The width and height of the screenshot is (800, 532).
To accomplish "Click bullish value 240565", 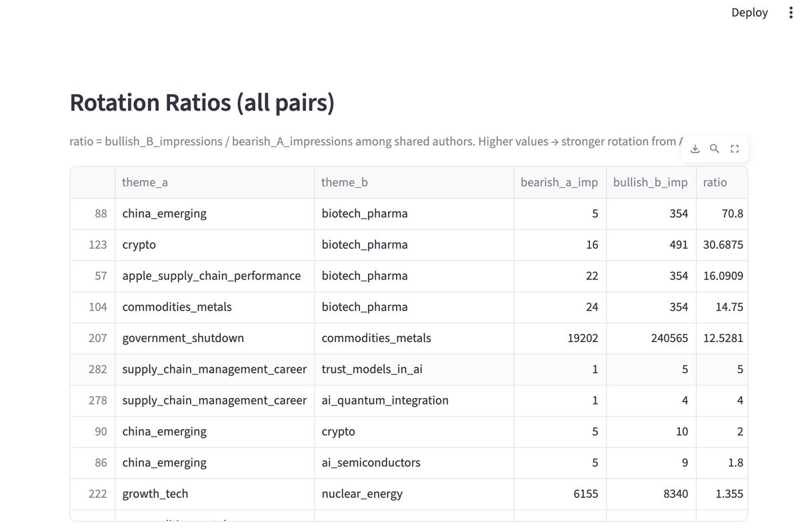I will point(651,338).
